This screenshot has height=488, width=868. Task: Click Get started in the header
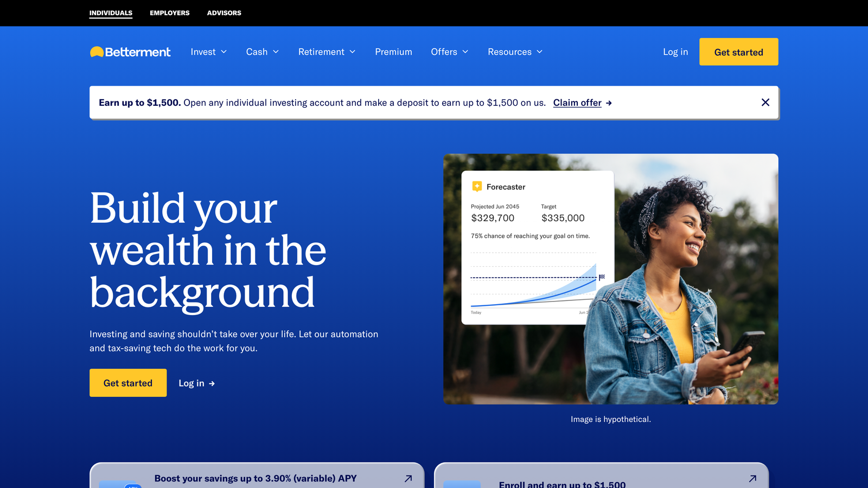click(x=738, y=52)
